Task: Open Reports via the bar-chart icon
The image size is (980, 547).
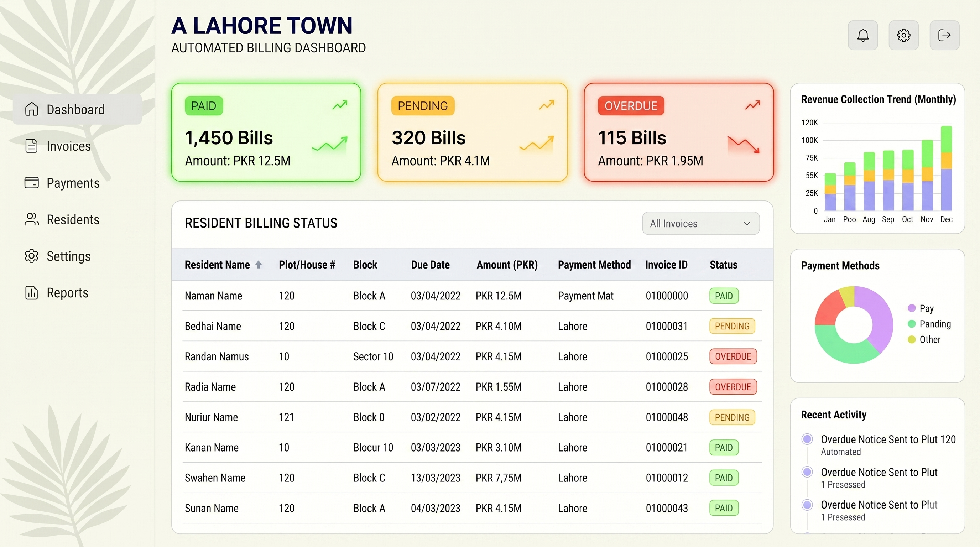Action: (31, 292)
